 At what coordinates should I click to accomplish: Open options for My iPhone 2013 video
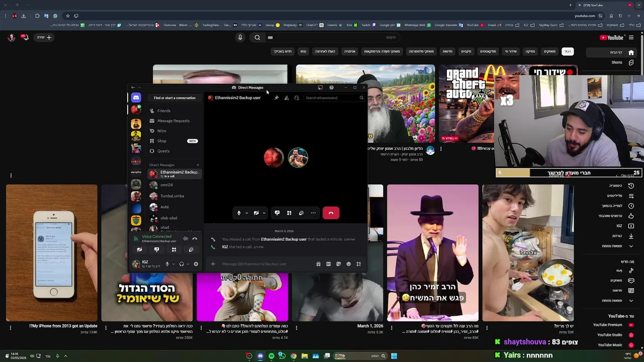tap(11, 328)
